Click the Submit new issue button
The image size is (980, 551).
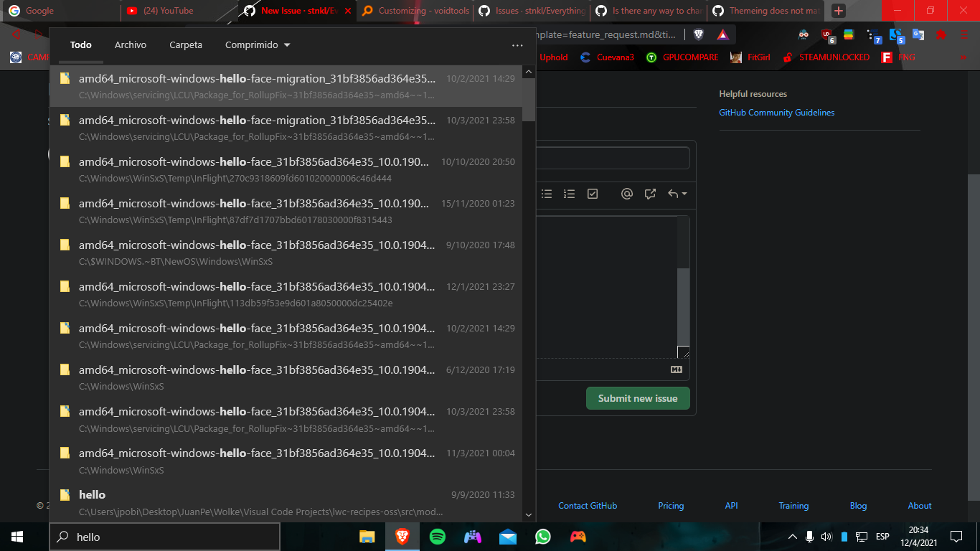point(638,398)
